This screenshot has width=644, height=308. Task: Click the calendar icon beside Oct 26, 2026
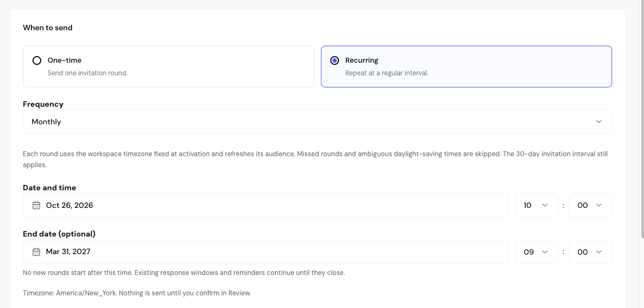pyautogui.click(x=36, y=205)
